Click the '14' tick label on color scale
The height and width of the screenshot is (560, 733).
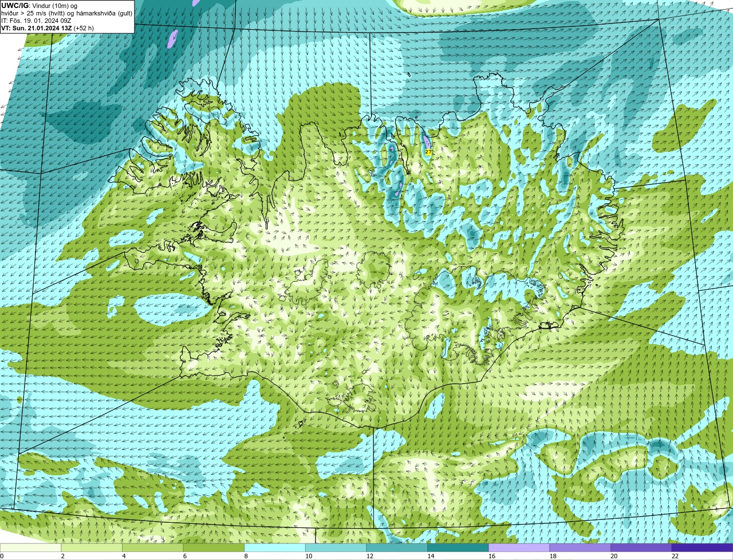click(x=431, y=556)
